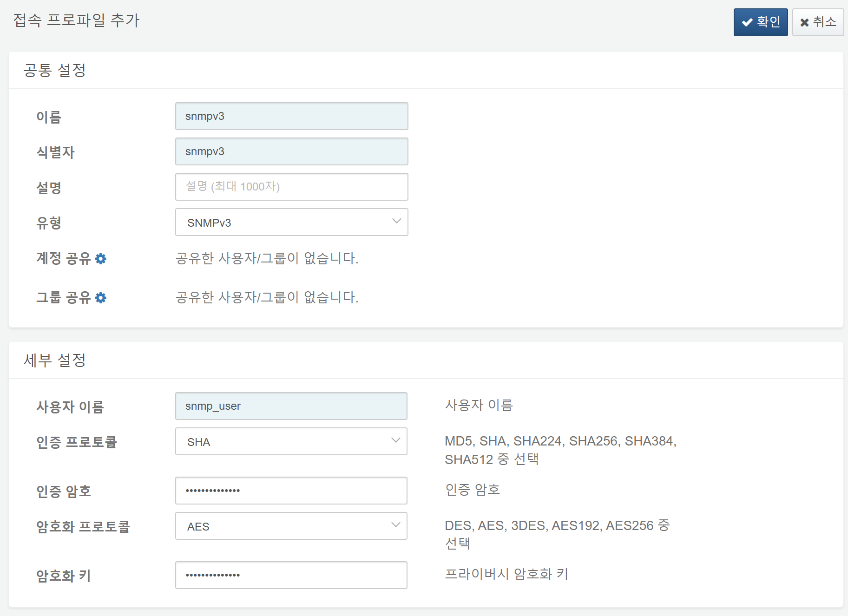Viewport: 848px width, 616px height.
Task: Click the 계정 공유 label text
Action: (64, 258)
